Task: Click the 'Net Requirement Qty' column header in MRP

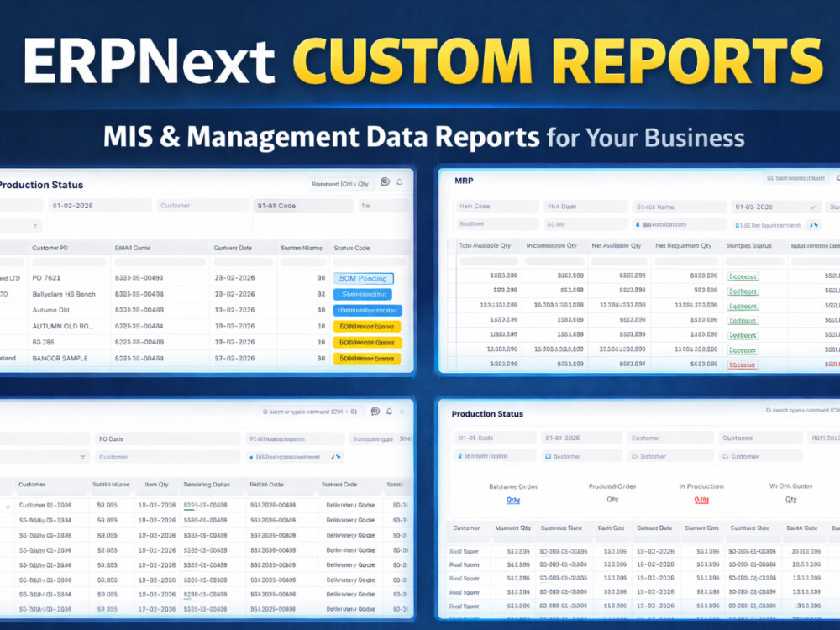Action: click(683, 246)
